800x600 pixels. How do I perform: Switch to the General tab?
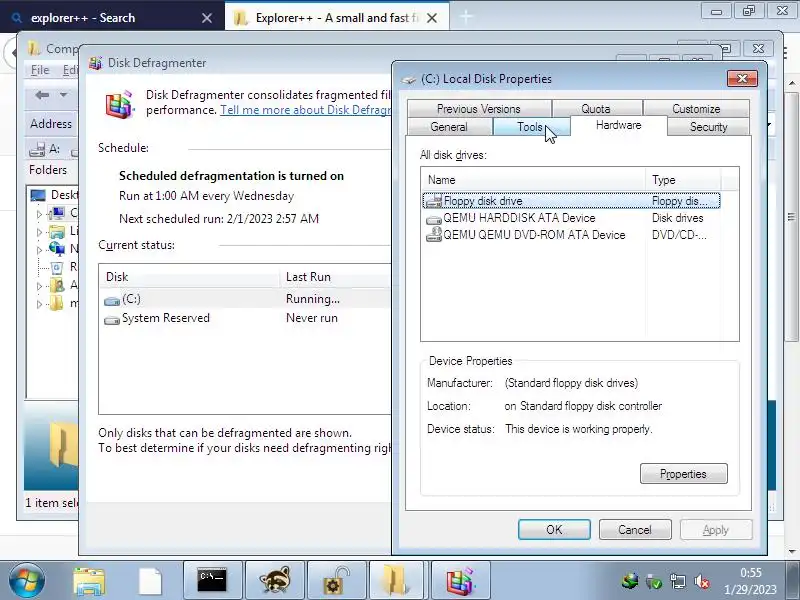click(x=449, y=127)
